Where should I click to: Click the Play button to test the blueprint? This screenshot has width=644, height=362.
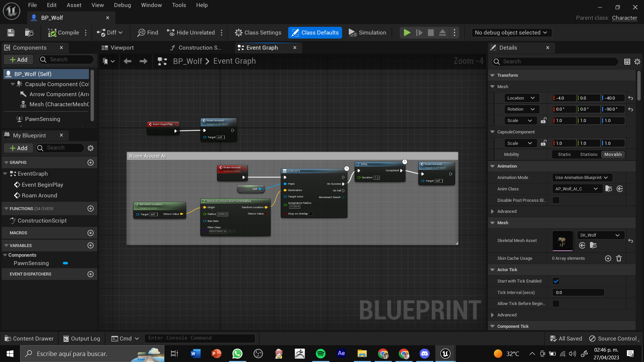click(407, 33)
